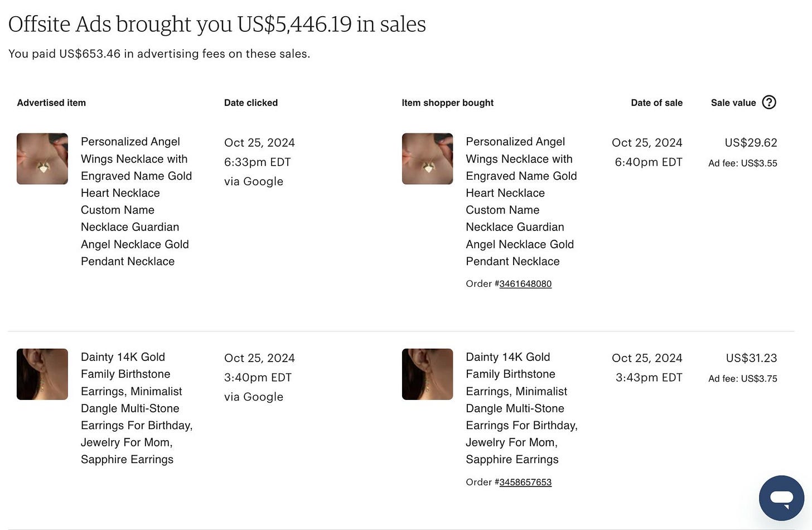Click the Date clicked column header
Viewport: 812px width, 530px height.
(250, 103)
